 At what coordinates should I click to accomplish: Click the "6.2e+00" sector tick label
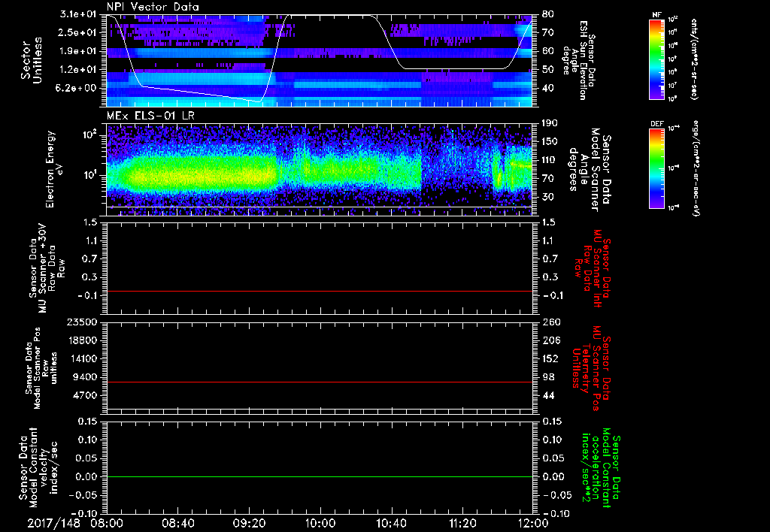pos(77,88)
